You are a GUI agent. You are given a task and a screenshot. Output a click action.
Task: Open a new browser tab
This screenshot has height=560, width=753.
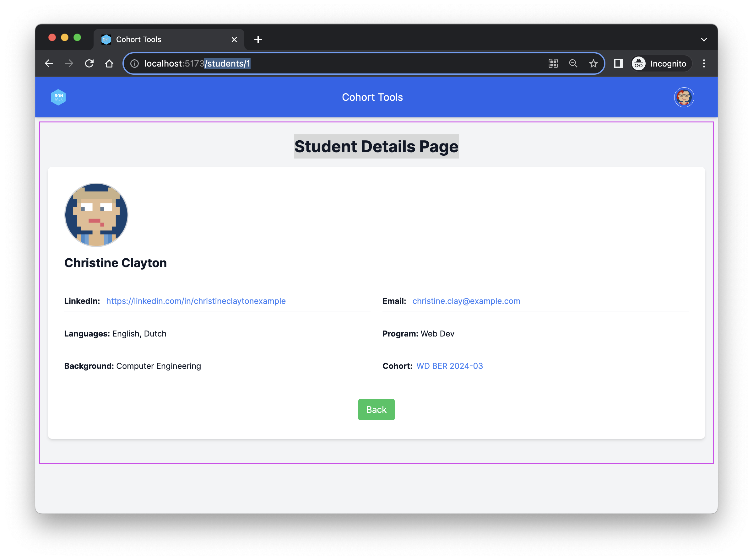(x=258, y=39)
